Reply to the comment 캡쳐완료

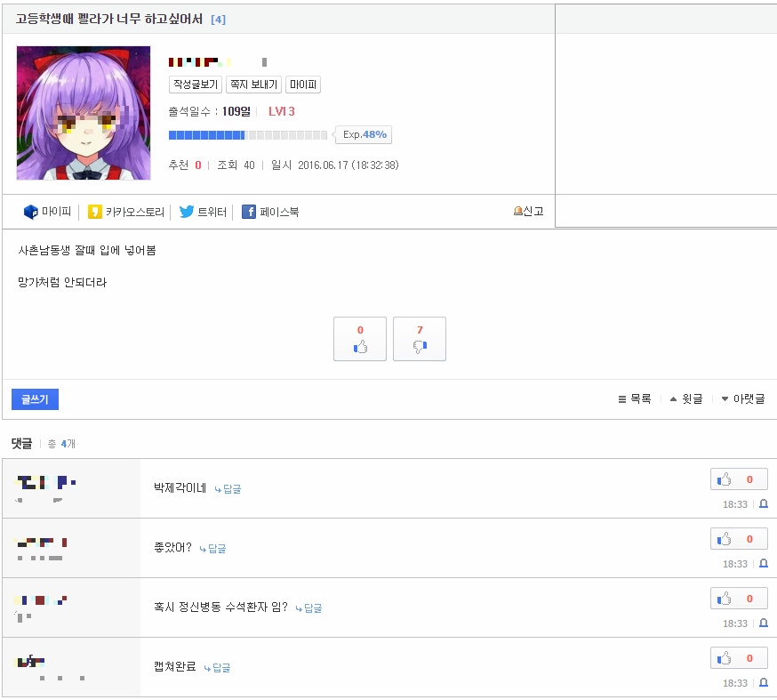(217, 668)
